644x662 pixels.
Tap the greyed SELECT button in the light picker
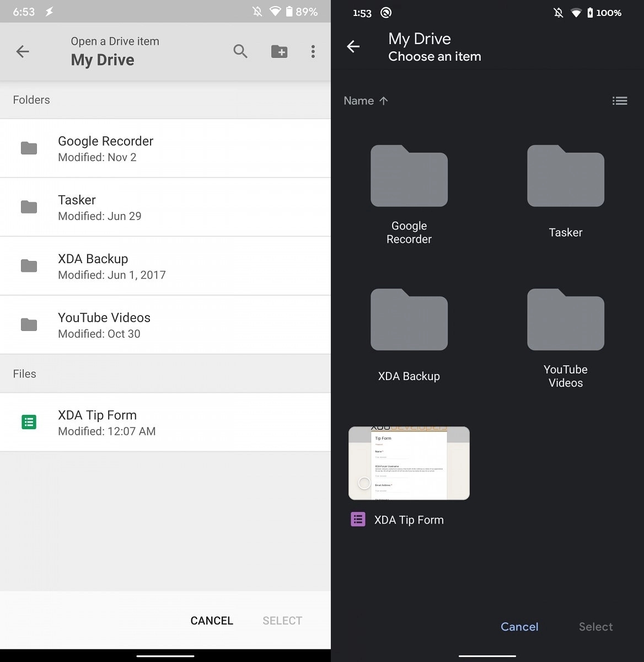point(282,621)
